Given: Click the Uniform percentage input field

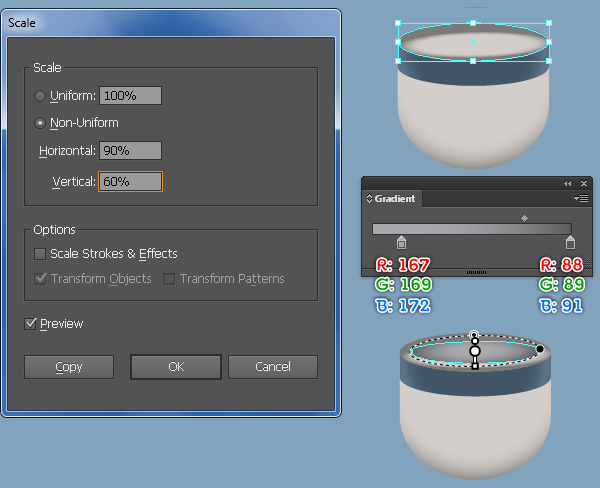Looking at the screenshot, I should point(130,96).
